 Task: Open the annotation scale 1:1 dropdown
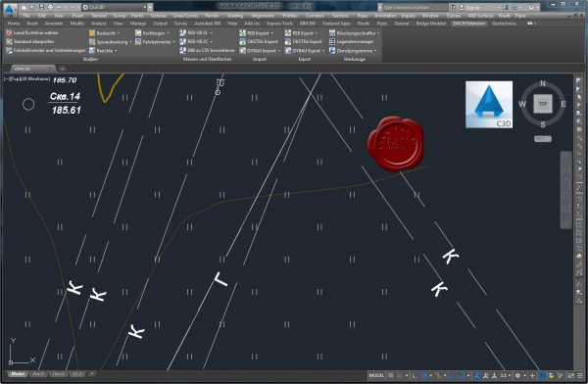505,375
